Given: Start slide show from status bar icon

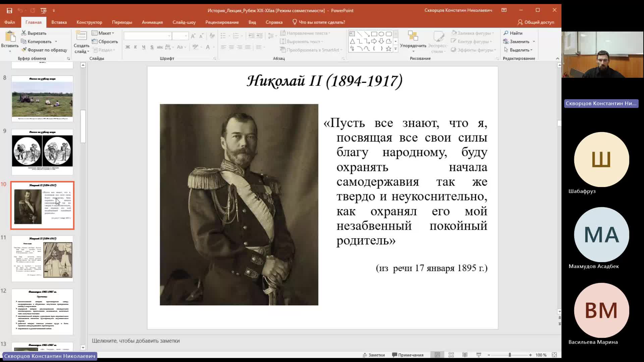Looking at the screenshot, I should pos(479,355).
